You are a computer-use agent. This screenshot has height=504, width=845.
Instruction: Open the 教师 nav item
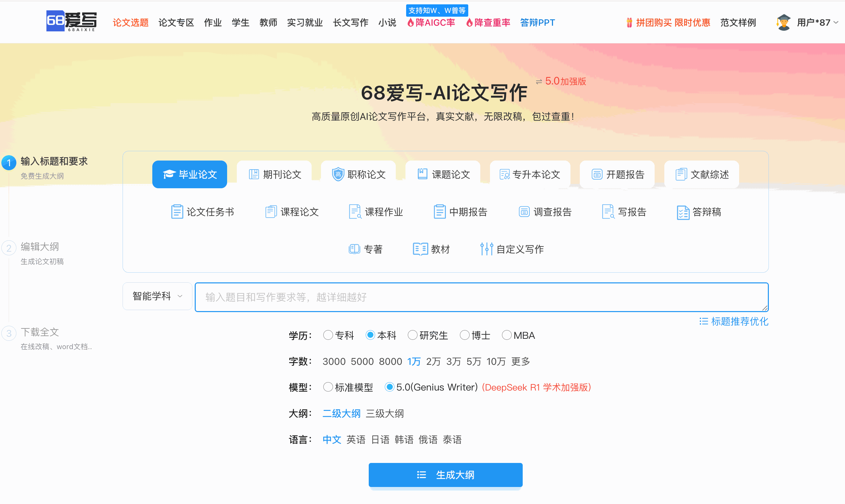pos(268,23)
